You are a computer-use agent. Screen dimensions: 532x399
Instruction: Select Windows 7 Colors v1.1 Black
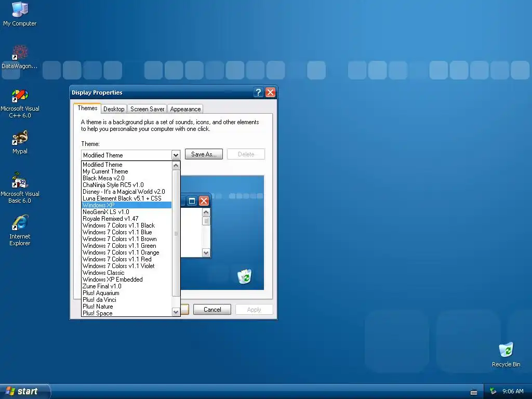point(127,225)
